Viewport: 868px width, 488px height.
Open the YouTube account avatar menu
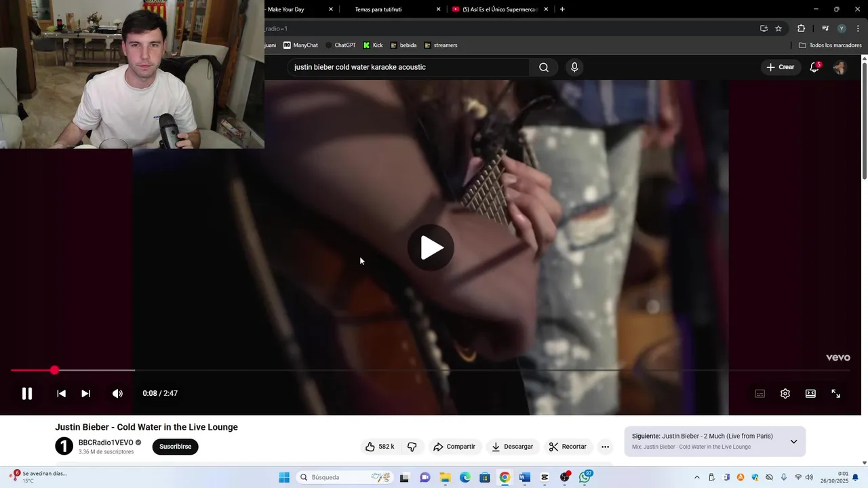840,67
